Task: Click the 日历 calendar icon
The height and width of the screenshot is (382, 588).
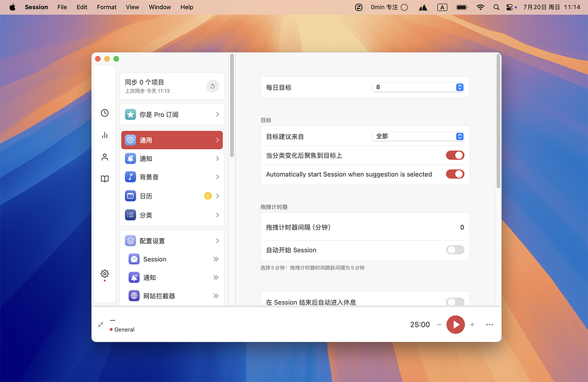Action: (130, 196)
